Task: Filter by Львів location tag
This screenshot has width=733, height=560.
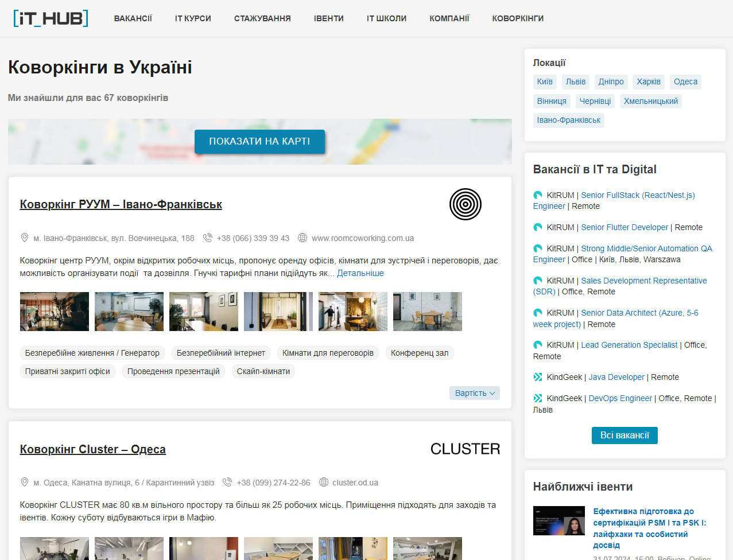Action: click(x=575, y=81)
